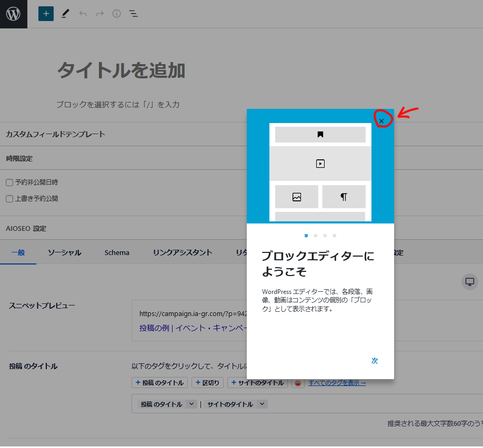Open the block inserter plus button
The height and width of the screenshot is (448, 483).
46,14
